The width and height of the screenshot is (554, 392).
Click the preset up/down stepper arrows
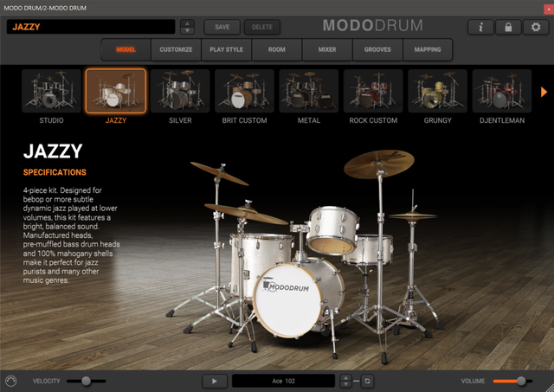point(187,27)
